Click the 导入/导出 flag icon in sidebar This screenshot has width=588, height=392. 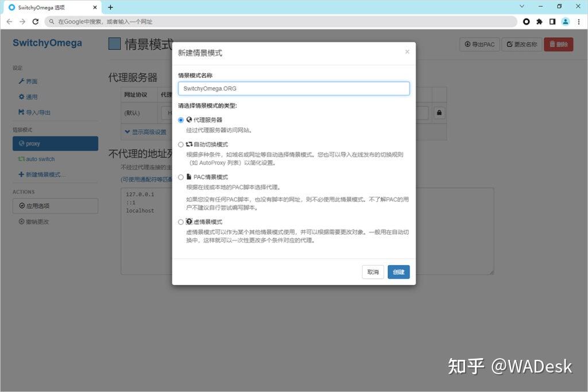coord(21,112)
